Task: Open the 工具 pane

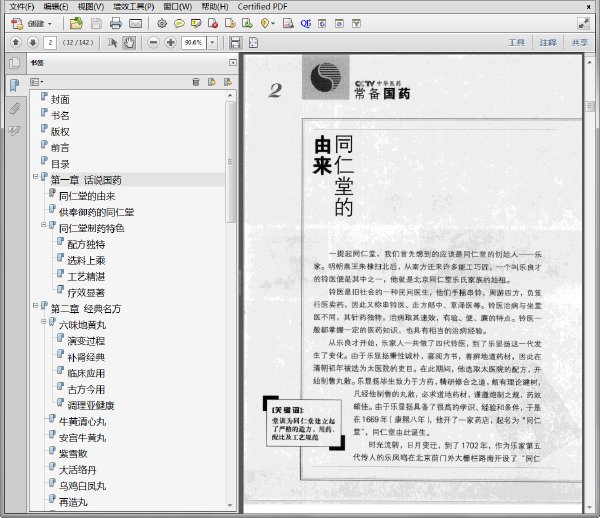Action: point(516,42)
